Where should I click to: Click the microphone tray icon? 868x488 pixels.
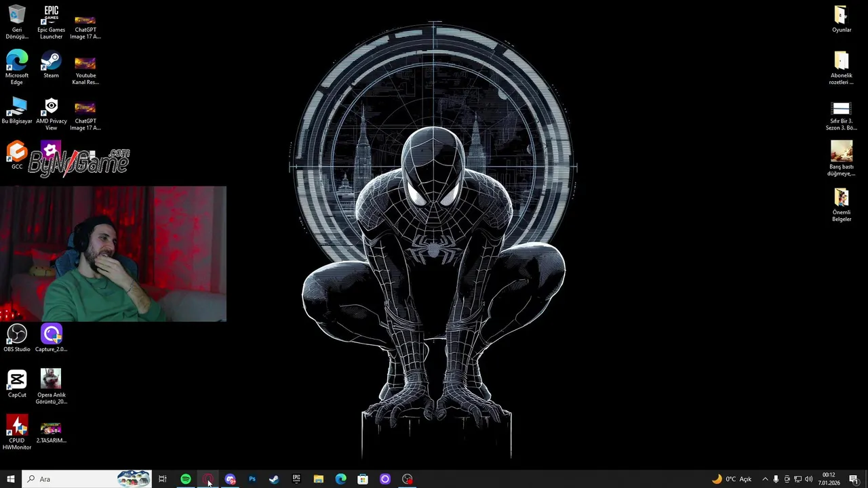coord(776,479)
